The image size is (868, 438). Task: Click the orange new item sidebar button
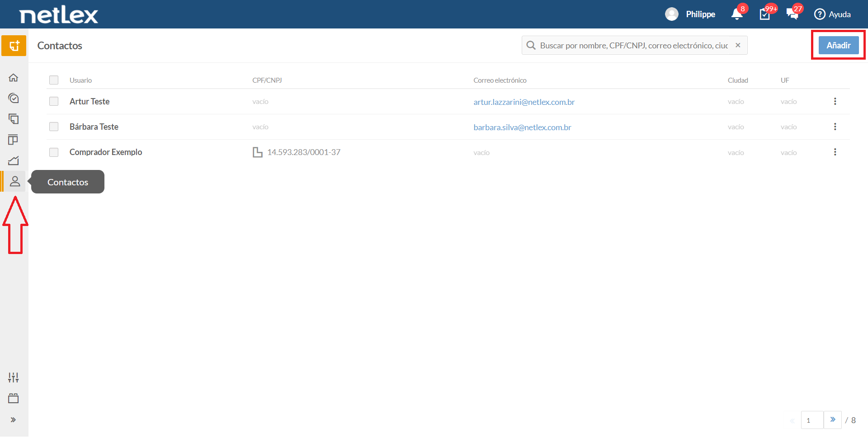pos(14,46)
